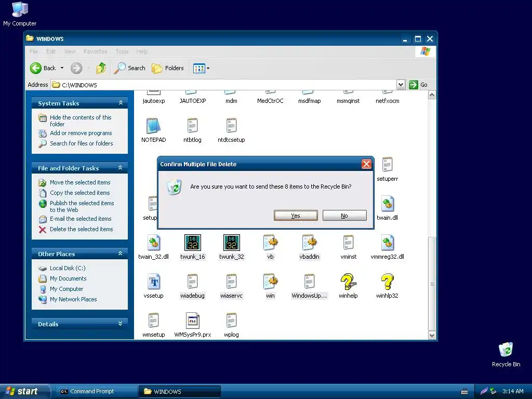
Task: Open the Favorites menu
Action: (x=96, y=51)
